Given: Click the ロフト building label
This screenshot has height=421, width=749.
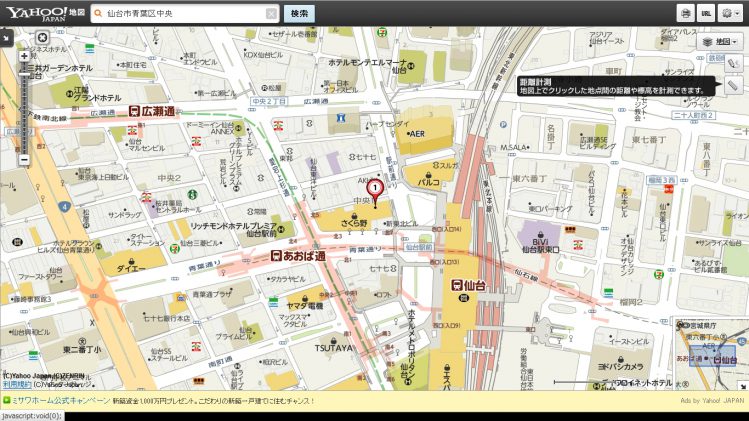Looking at the screenshot, I should click(x=384, y=295).
